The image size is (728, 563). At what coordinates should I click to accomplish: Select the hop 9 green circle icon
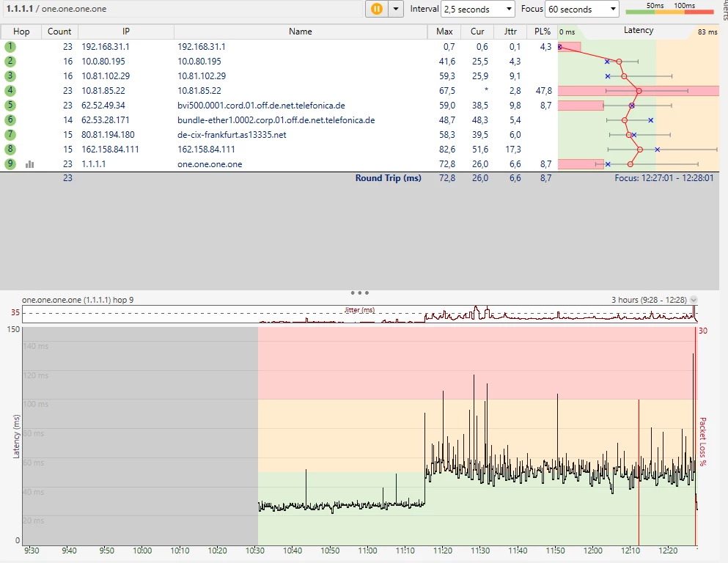pos(10,164)
